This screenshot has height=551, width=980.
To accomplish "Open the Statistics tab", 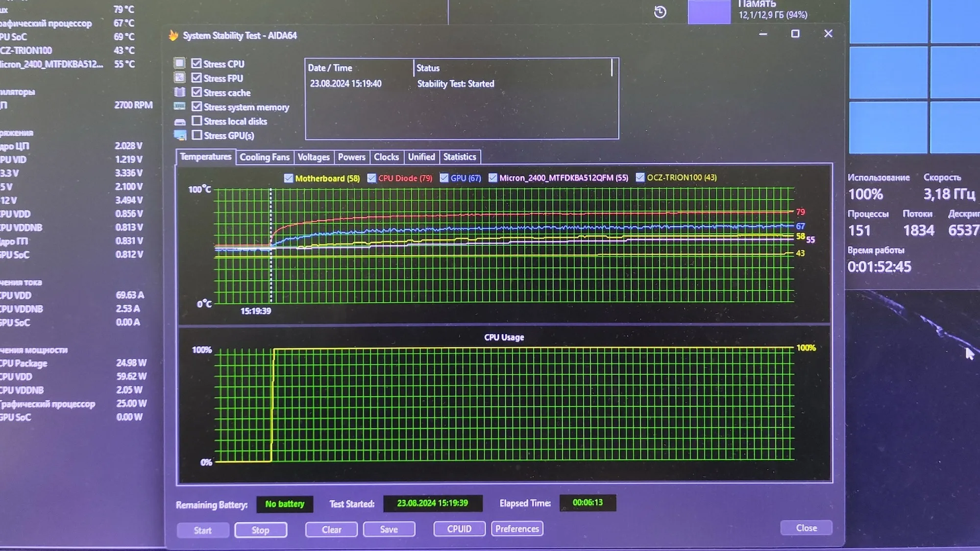I will (459, 157).
